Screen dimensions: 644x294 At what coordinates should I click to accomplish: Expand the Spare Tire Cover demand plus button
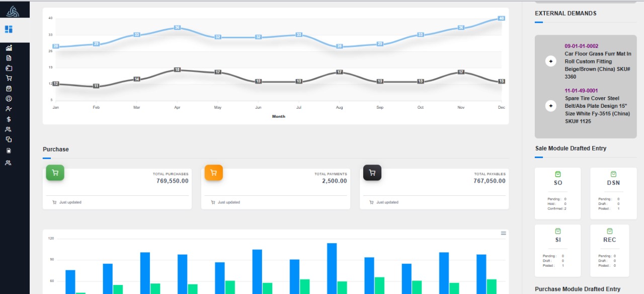tap(551, 106)
